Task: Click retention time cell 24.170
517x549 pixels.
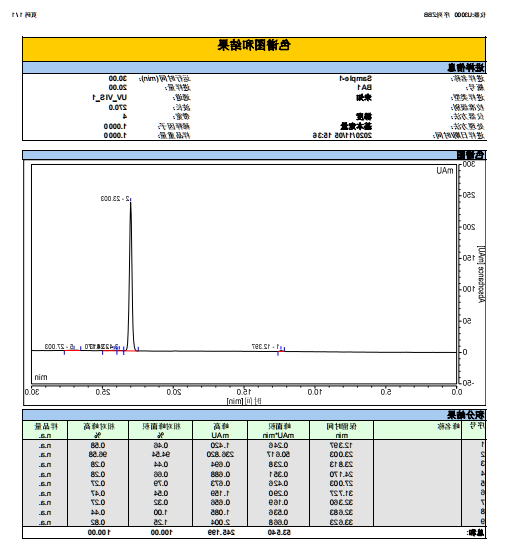Action: click(341, 474)
